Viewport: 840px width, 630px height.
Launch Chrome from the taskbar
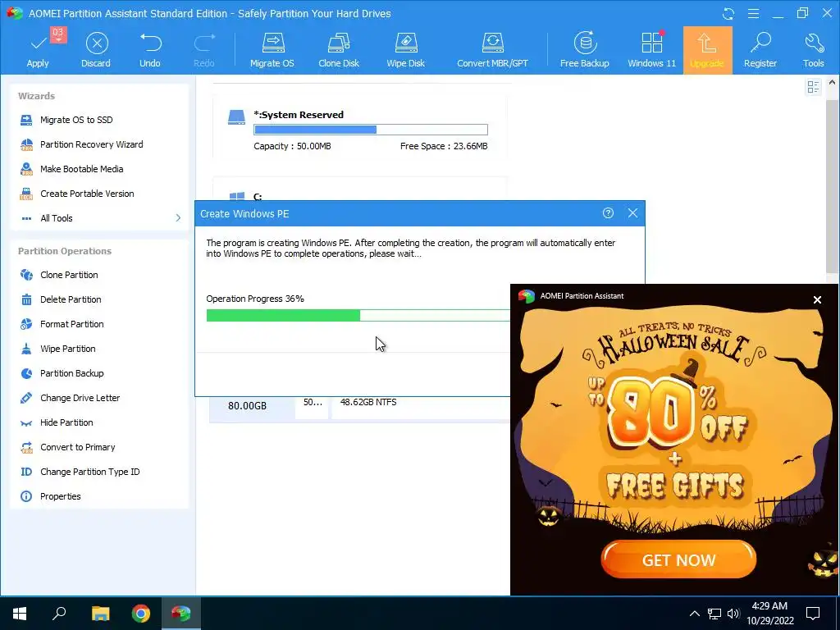(141, 614)
